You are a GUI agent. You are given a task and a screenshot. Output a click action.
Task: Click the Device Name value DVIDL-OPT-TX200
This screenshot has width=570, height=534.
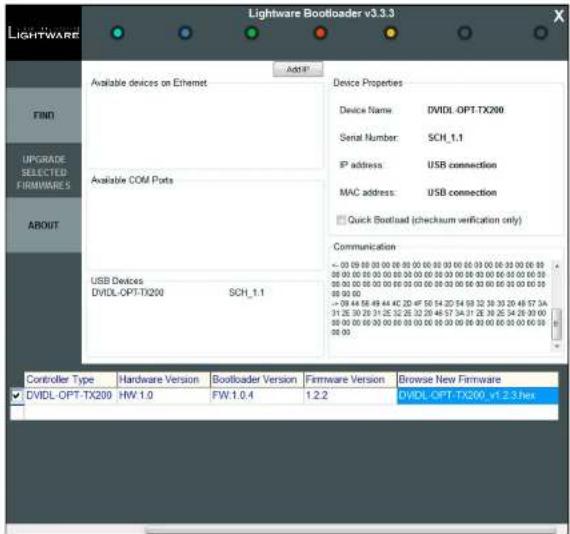pos(465,110)
